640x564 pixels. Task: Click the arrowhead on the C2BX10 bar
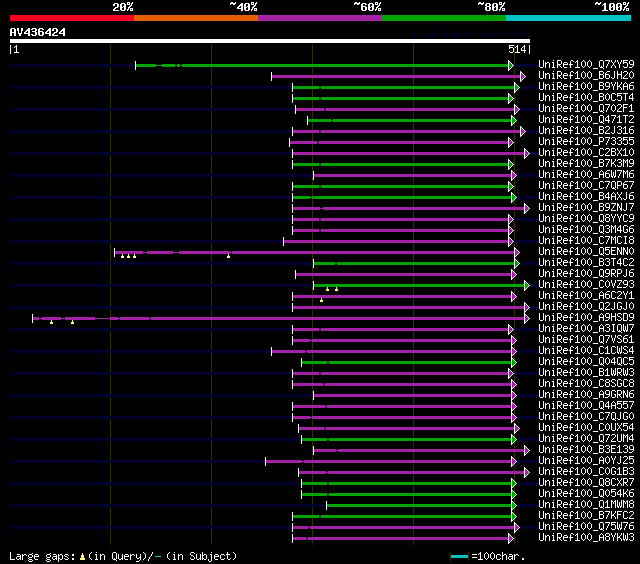point(526,153)
